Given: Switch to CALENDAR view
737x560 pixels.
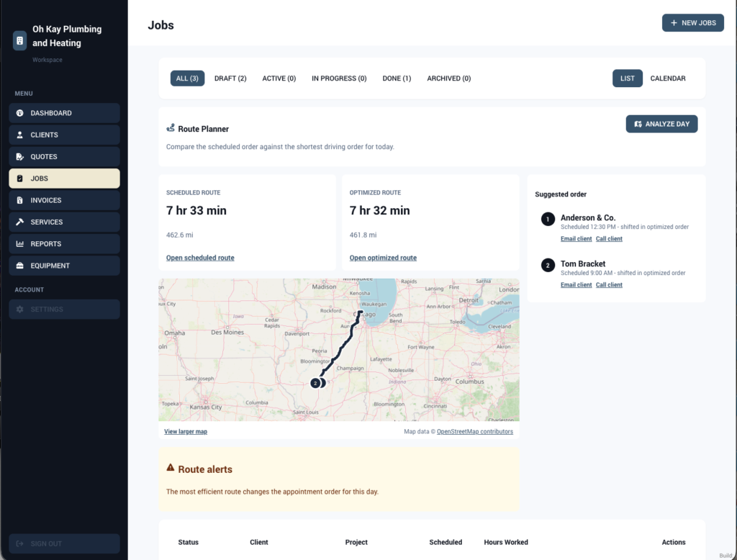Looking at the screenshot, I should point(668,78).
